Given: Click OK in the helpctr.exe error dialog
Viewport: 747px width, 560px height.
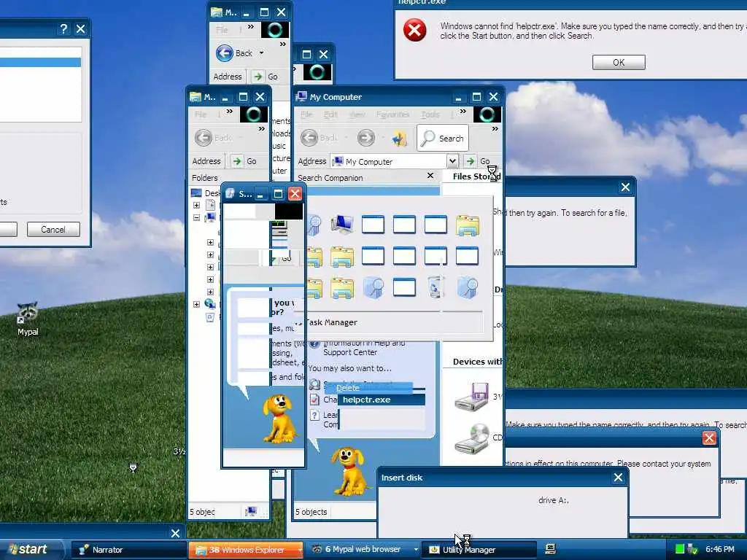Looking at the screenshot, I should click(619, 63).
